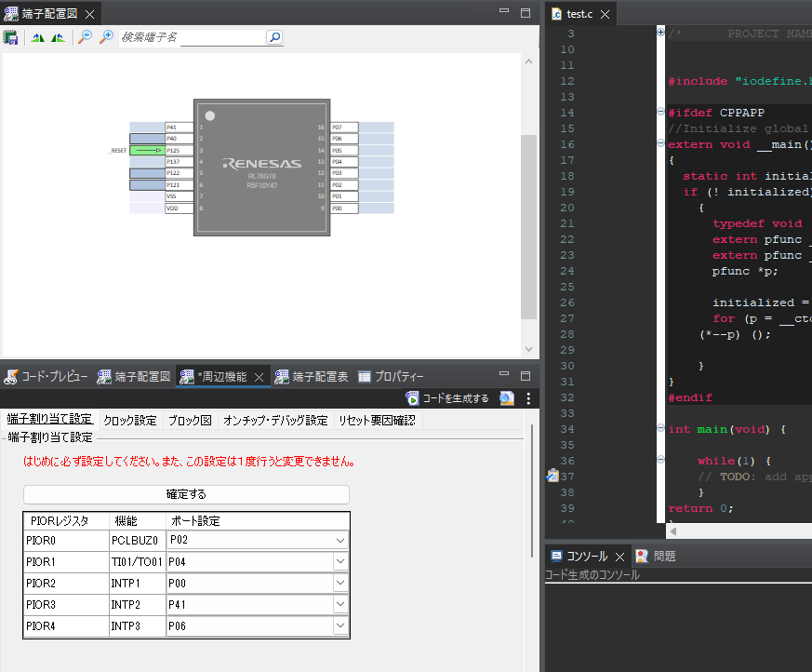This screenshot has width=812, height=672.
Task: Click the pin name search magnifier button
Action: [x=274, y=37]
